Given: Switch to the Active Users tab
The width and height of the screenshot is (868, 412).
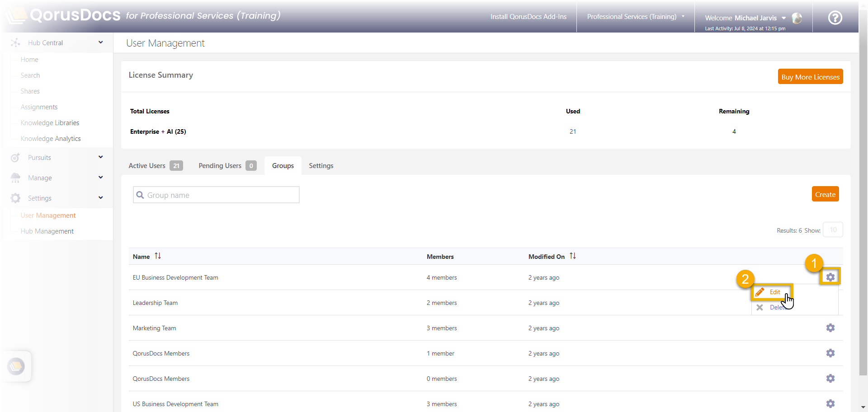Looking at the screenshot, I should [x=156, y=166].
